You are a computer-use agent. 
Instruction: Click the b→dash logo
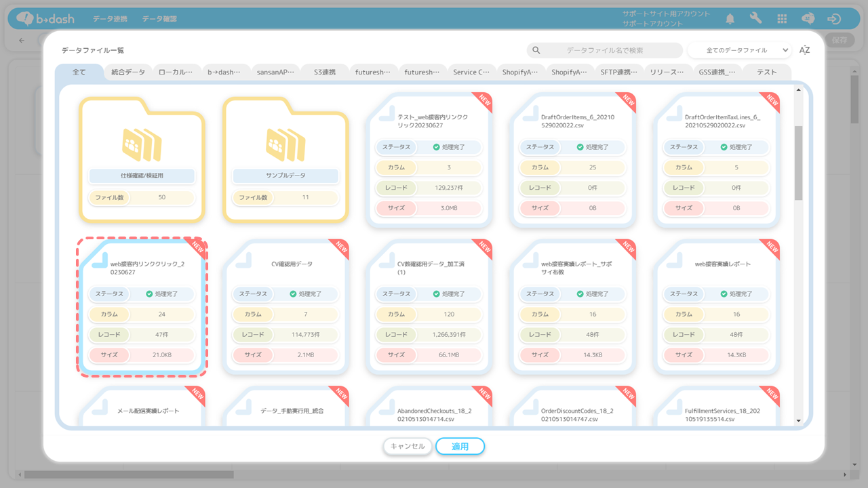click(45, 19)
